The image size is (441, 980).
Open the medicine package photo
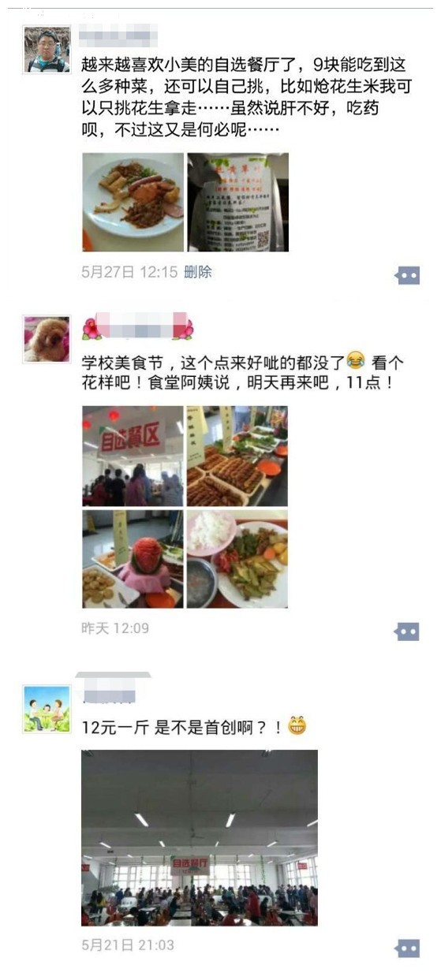tap(237, 203)
